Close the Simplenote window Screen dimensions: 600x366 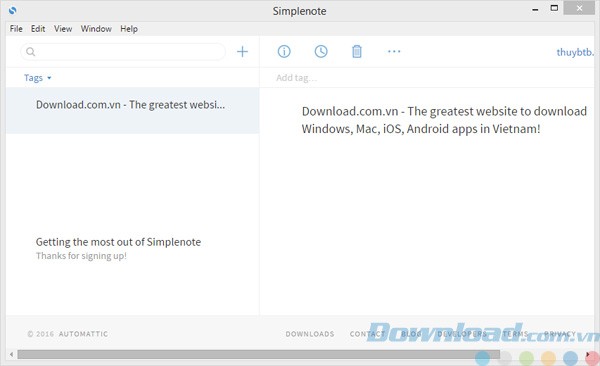point(579,8)
